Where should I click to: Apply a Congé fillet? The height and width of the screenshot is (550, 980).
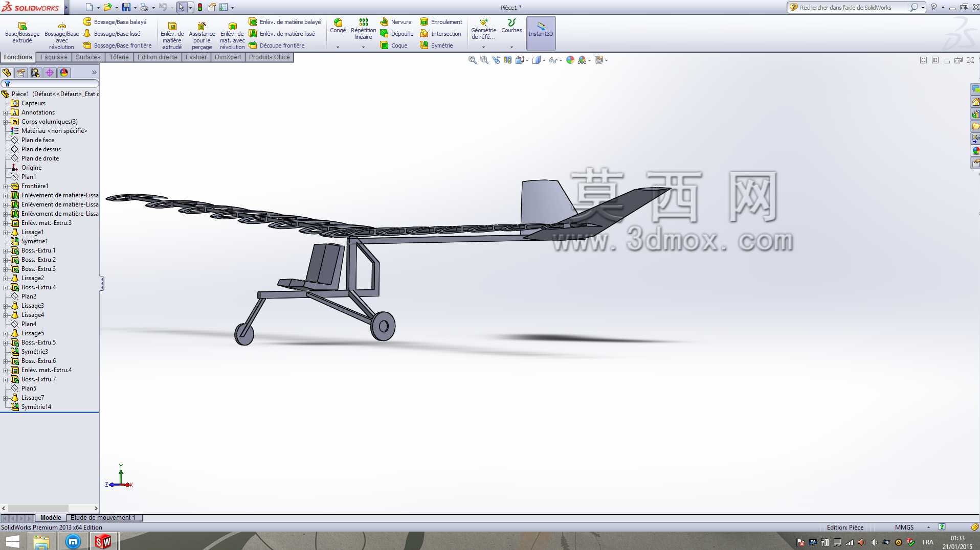pos(338,26)
